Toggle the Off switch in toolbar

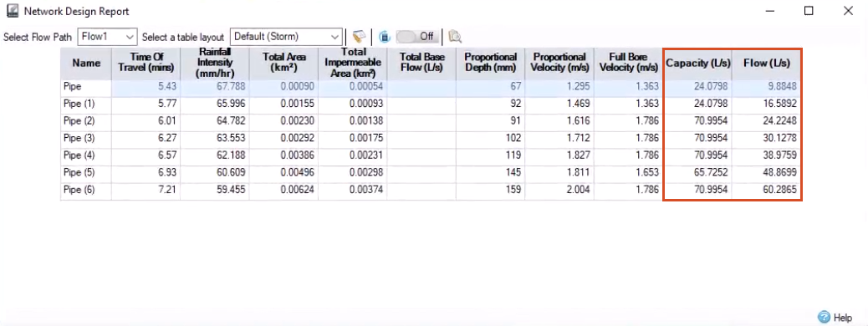click(418, 37)
